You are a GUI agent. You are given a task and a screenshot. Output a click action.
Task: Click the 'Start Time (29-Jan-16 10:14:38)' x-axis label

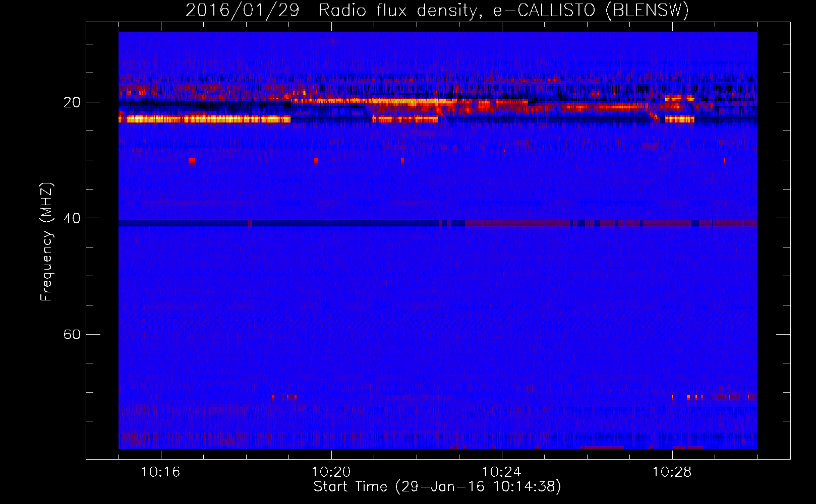point(437,487)
